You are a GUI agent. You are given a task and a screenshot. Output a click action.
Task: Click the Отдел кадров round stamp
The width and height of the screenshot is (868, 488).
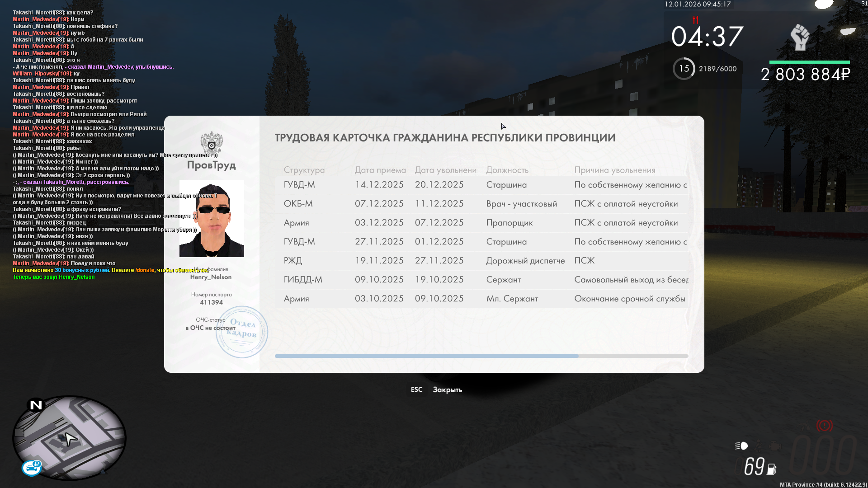pyautogui.click(x=242, y=332)
